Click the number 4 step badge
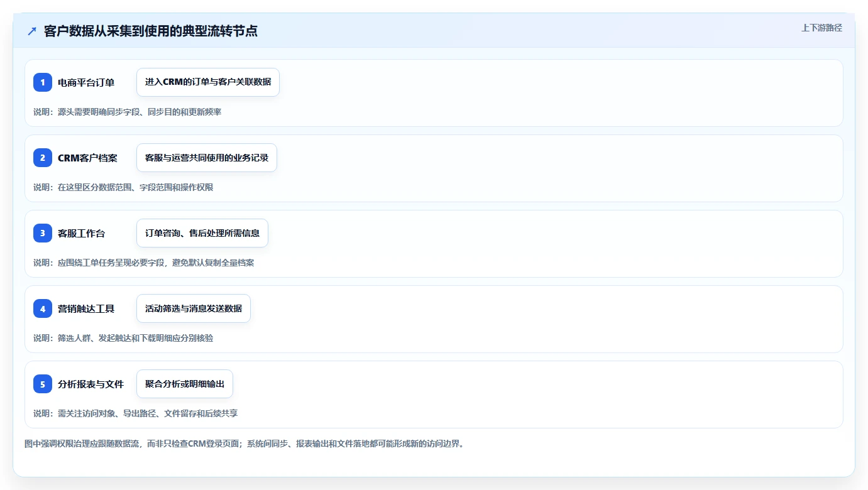Viewport: 868px width, 490px height. tap(43, 308)
